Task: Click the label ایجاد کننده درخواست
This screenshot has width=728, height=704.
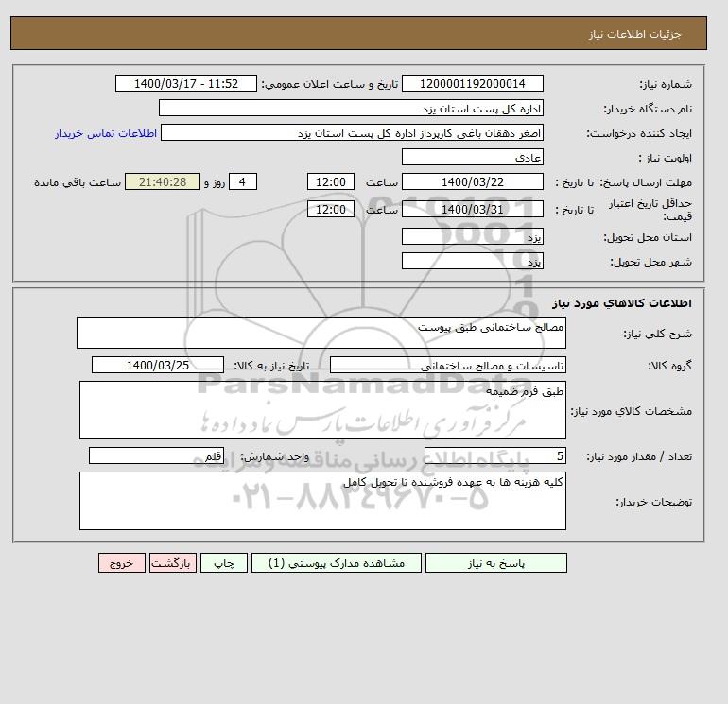Action: coord(639,133)
